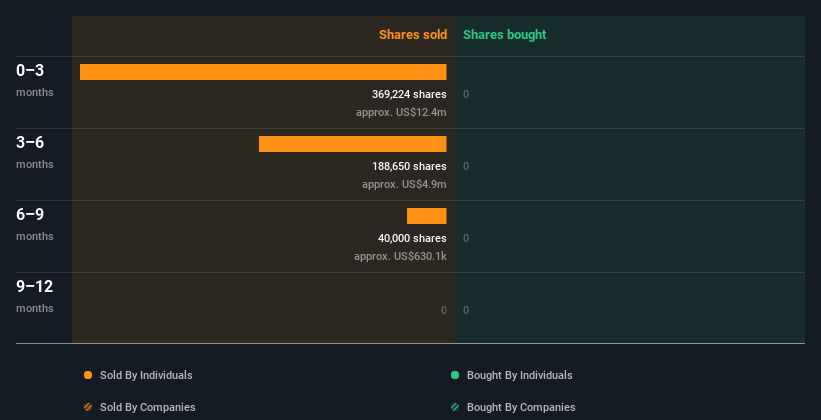Click the shares bought 0 in 6–9 months row

[466, 238]
